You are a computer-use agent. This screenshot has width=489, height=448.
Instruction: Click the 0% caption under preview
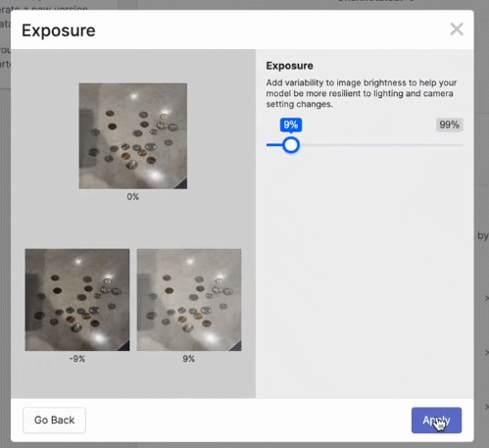(x=133, y=197)
